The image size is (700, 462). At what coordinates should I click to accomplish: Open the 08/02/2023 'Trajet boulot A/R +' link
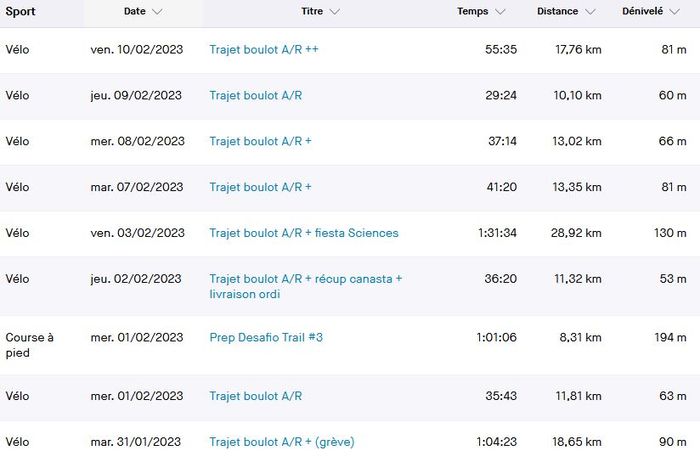260,142
